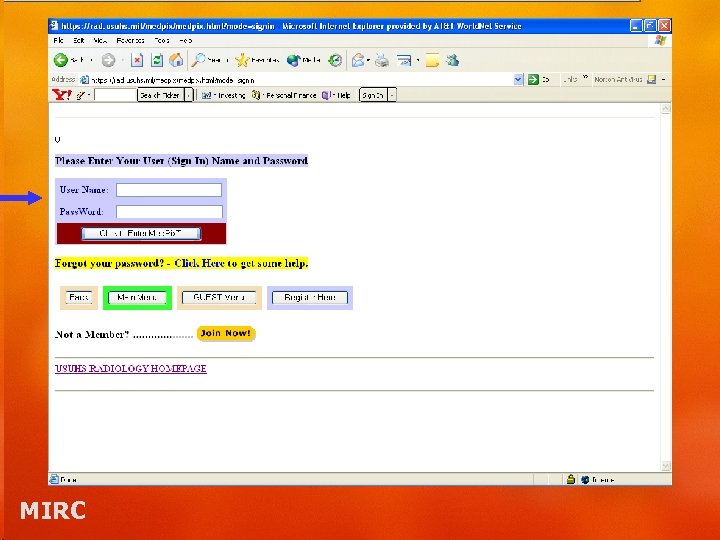
Task: Open the File menu
Action: (58, 40)
